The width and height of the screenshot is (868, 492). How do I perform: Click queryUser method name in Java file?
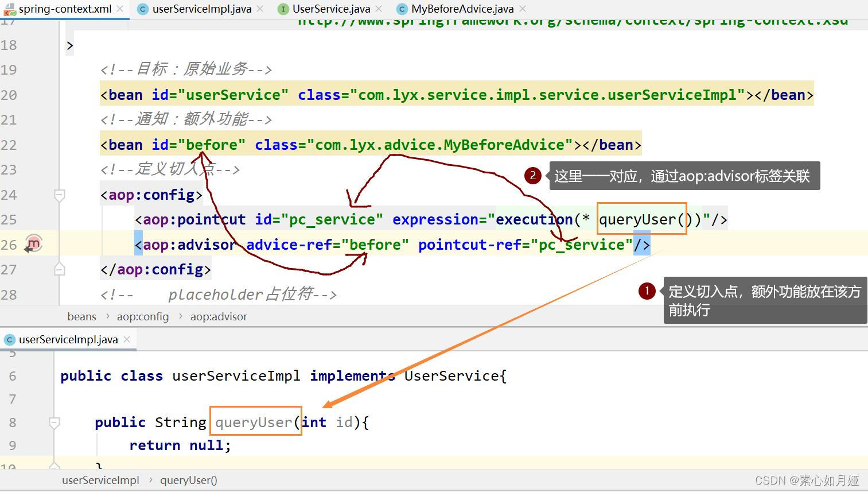click(x=254, y=422)
